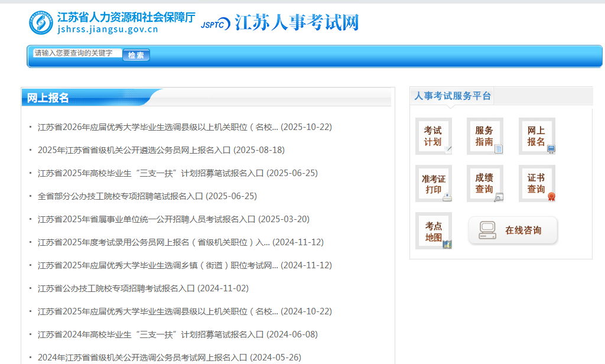
Task: Click the JSPTC 江苏人事考试网 site title
Action: click(281, 22)
